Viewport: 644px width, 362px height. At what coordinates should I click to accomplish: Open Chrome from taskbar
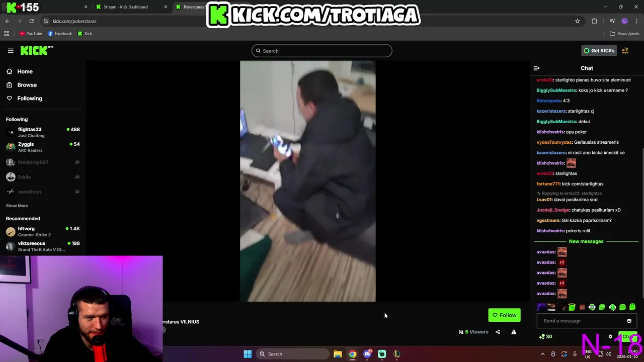coord(352,354)
